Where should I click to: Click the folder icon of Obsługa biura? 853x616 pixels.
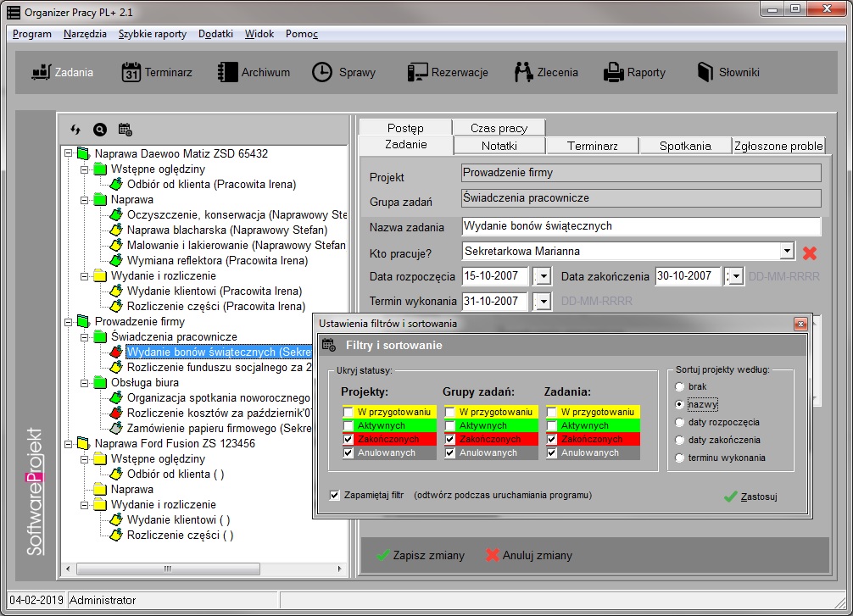(99, 382)
